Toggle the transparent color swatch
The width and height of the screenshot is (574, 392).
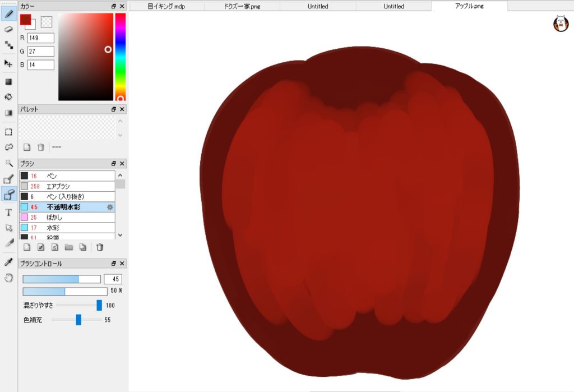(x=47, y=21)
